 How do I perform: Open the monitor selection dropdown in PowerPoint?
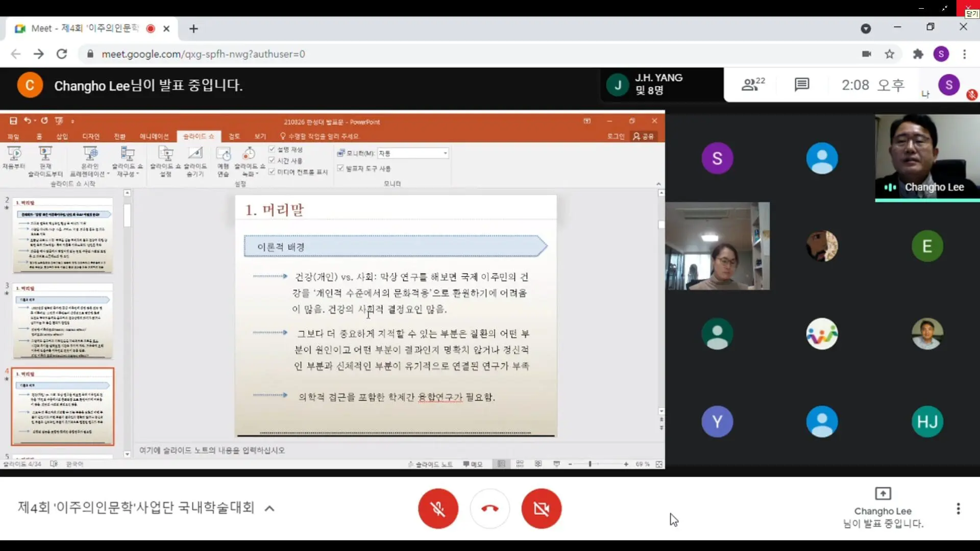[x=445, y=153]
